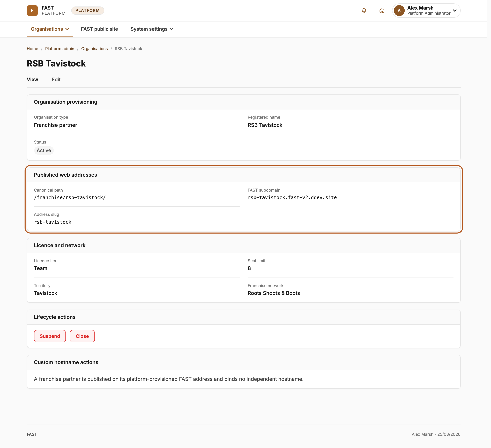Click the Lifecycle actions section header

[244, 317]
